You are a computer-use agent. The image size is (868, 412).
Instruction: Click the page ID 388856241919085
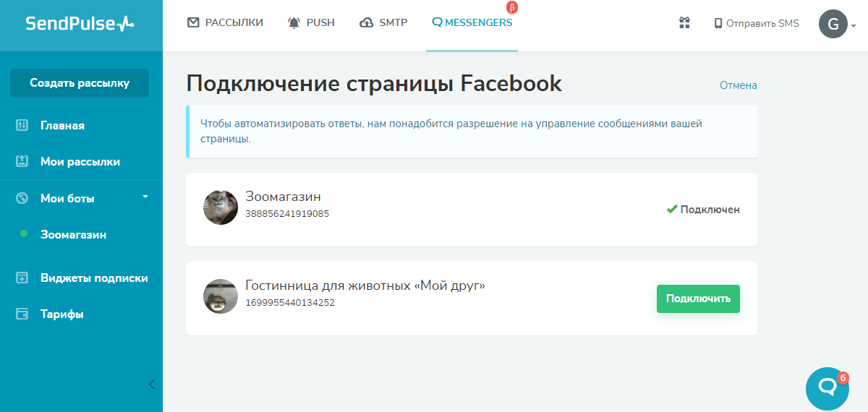coord(287,214)
